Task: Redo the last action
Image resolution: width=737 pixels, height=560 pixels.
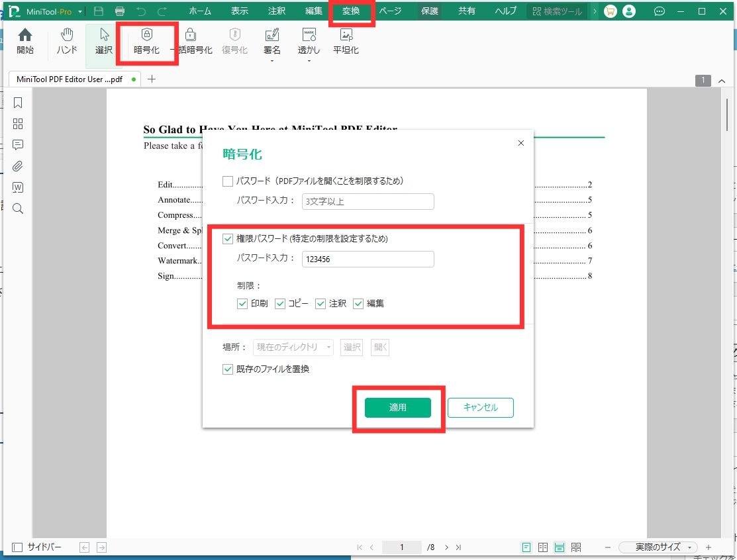Action: point(162,11)
